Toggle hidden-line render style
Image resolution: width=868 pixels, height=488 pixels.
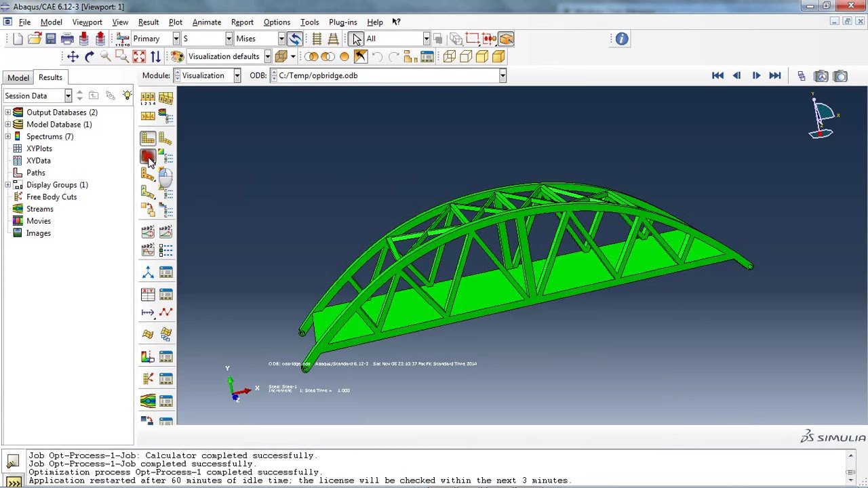[x=466, y=57]
